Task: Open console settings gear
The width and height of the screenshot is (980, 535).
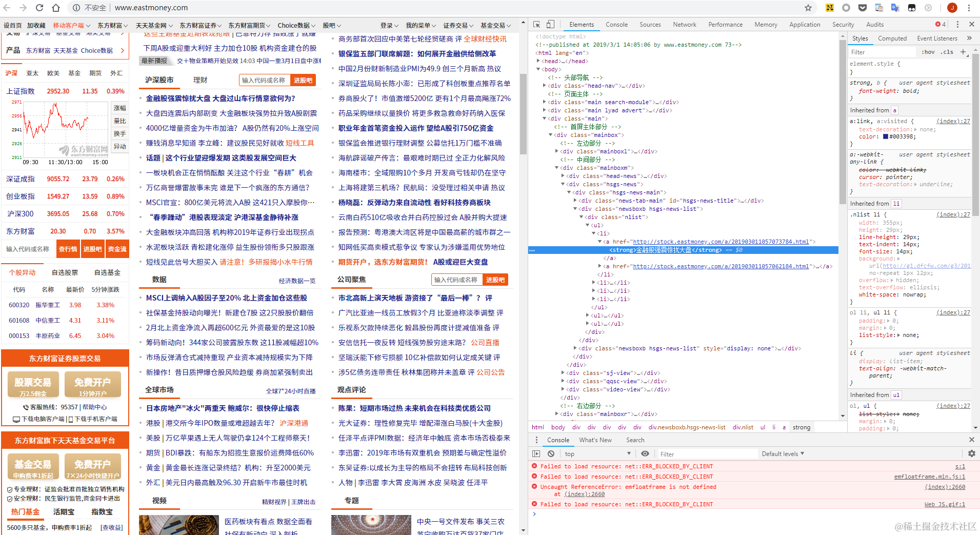Action: (971, 454)
